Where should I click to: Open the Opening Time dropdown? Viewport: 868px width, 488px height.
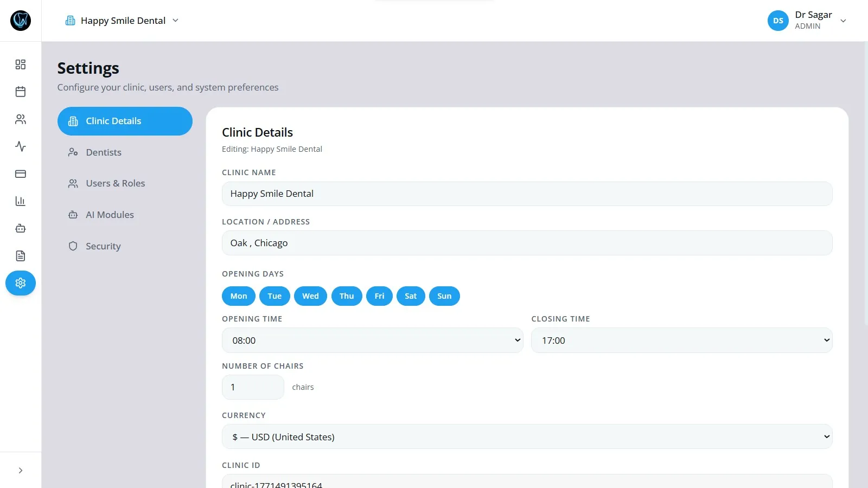373,341
